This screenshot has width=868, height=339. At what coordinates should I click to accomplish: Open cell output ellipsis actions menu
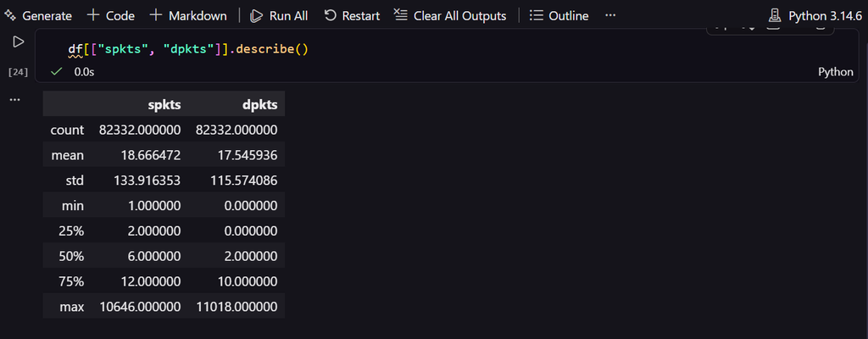coord(15,100)
